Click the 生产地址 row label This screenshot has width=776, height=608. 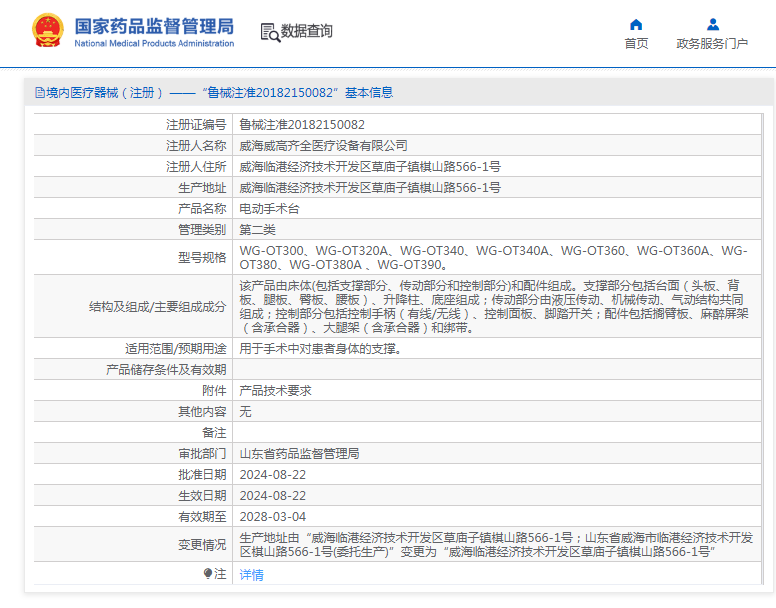coord(202,187)
